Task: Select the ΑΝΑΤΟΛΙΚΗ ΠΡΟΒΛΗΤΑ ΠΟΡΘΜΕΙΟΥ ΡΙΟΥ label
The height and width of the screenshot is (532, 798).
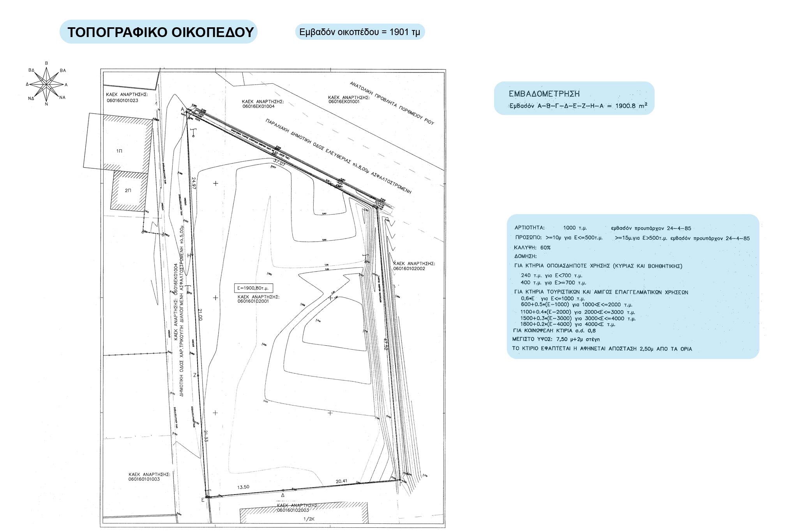Action: 392,103
